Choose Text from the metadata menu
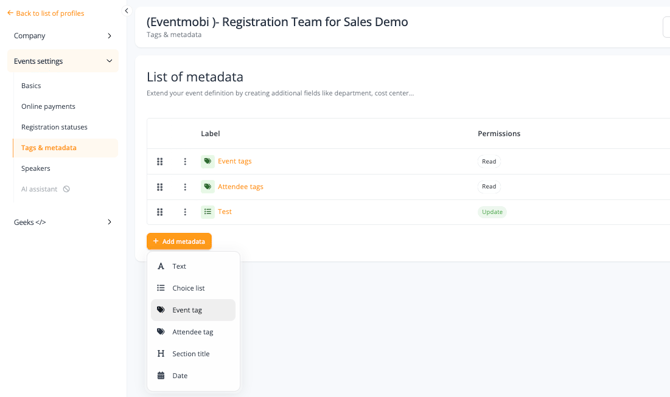Viewport: 670px width, 397px height. click(193, 266)
